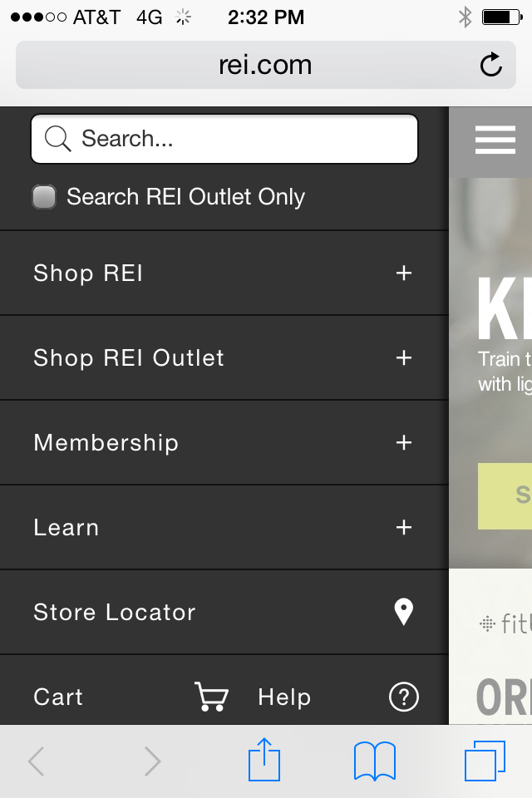The height and width of the screenshot is (798, 532).
Task: Expand the Membership section plus
Action: pyautogui.click(x=404, y=443)
